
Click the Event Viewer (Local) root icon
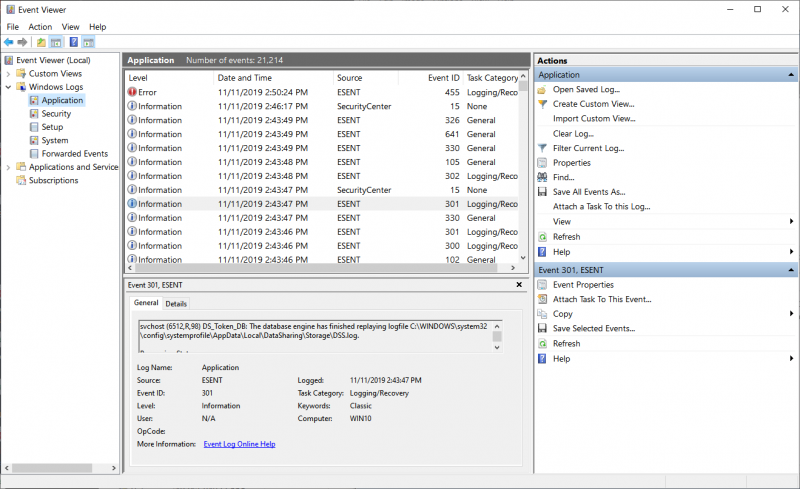tap(9, 60)
